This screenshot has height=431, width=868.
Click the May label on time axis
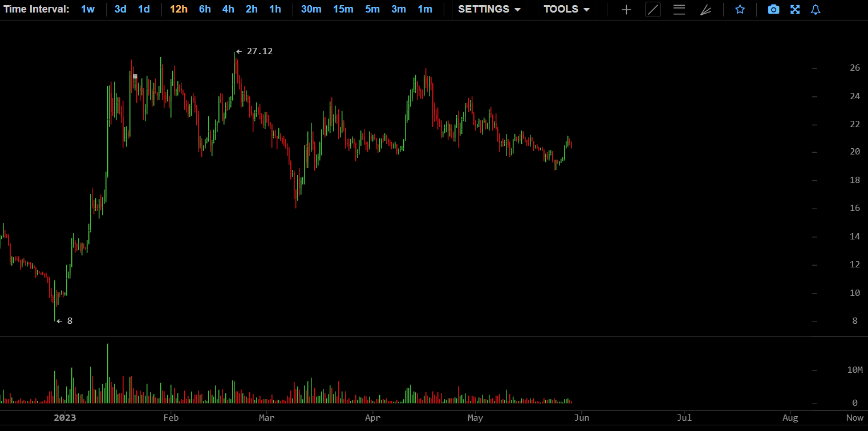pyautogui.click(x=475, y=418)
